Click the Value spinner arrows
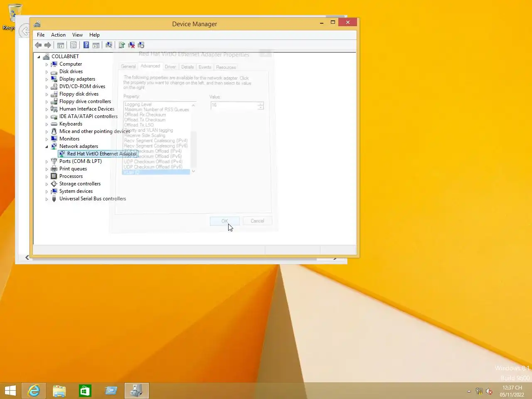 (x=261, y=106)
